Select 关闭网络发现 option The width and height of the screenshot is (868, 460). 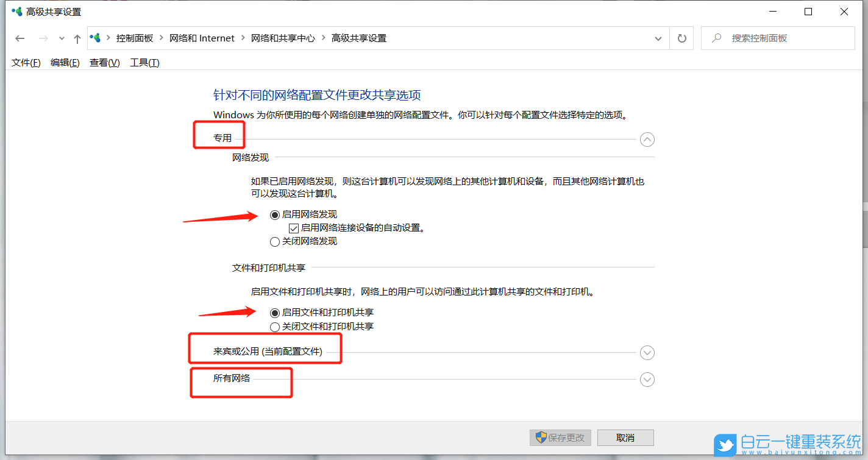[x=275, y=241]
